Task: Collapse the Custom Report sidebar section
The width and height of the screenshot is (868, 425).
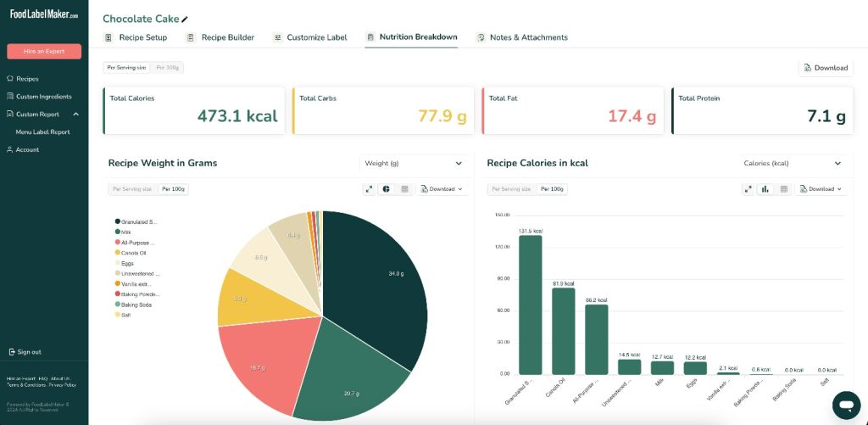Action: coord(75,115)
